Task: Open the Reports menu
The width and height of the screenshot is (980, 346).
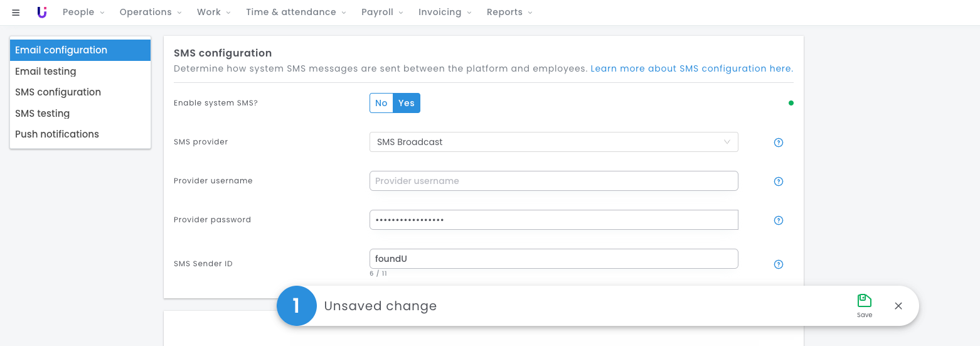Action: 509,12
